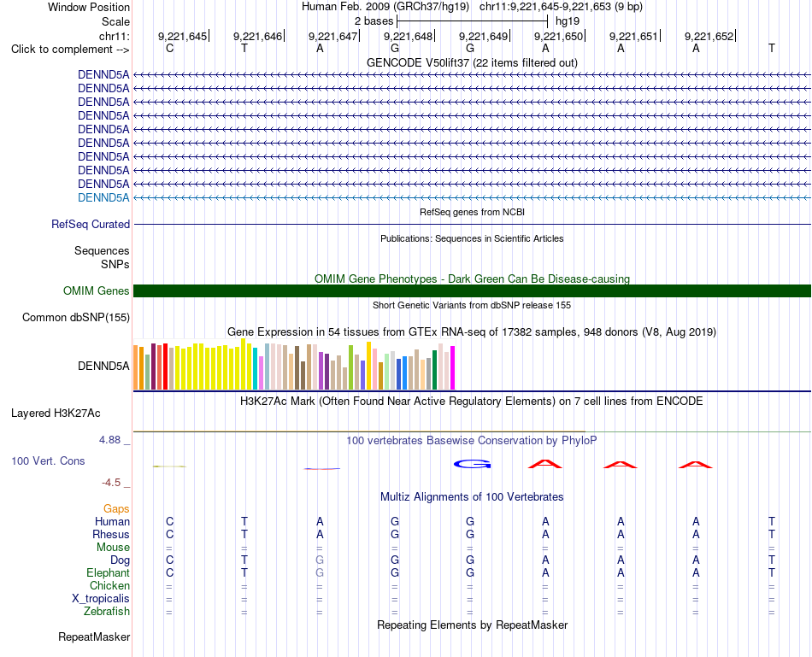Click the lime green GTEx expression bar
This screenshot has width=812, height=657.
point(350,367)
